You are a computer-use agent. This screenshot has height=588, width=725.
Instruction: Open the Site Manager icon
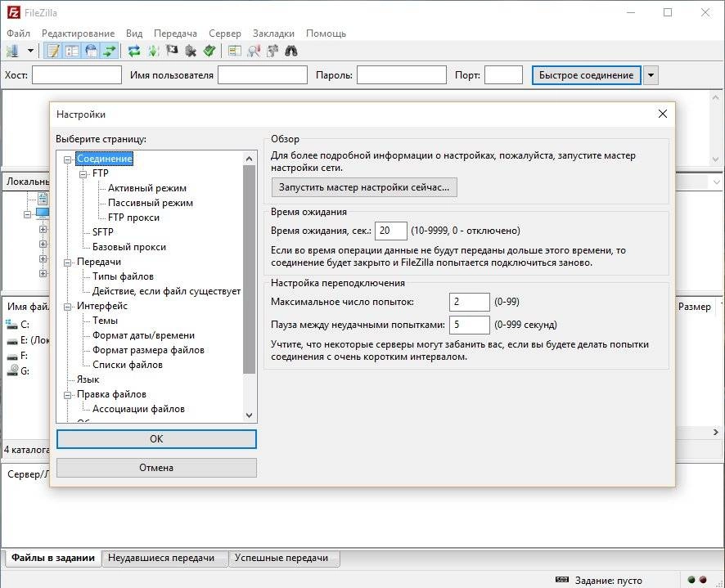click(x=12, y=51)
